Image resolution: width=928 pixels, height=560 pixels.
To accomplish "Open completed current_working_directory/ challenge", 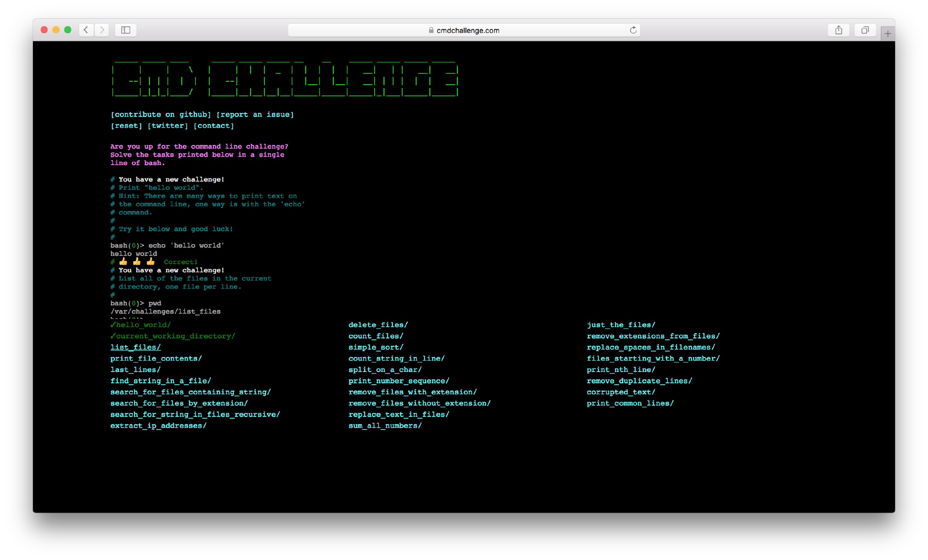I will 173,336.
